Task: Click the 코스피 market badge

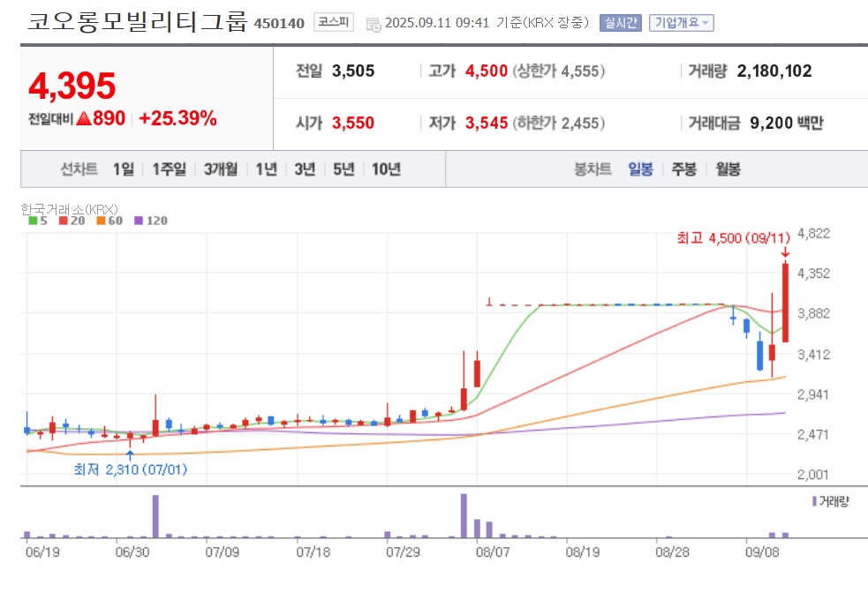Action: click(x=333, y=22)
